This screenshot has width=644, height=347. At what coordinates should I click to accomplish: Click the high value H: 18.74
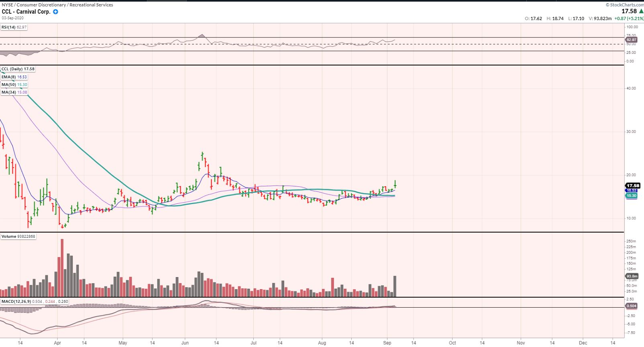tap(555, 18)
